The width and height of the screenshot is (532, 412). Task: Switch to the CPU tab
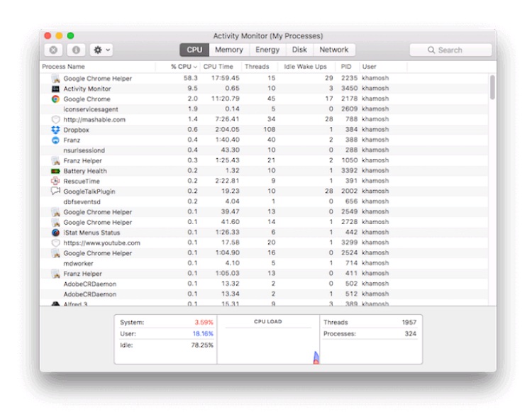point(194,50)
